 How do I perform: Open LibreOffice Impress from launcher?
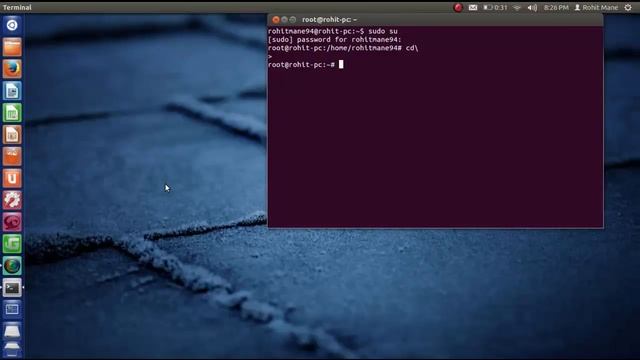pos(12,134)
